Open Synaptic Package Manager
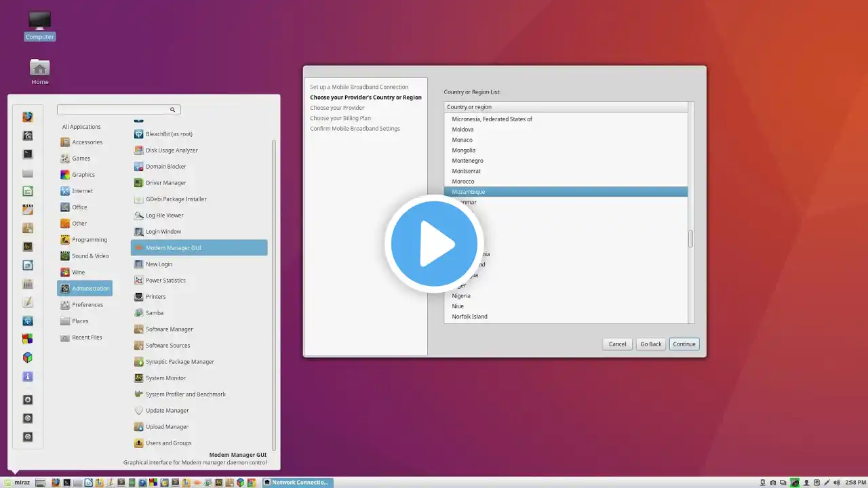 180,362
